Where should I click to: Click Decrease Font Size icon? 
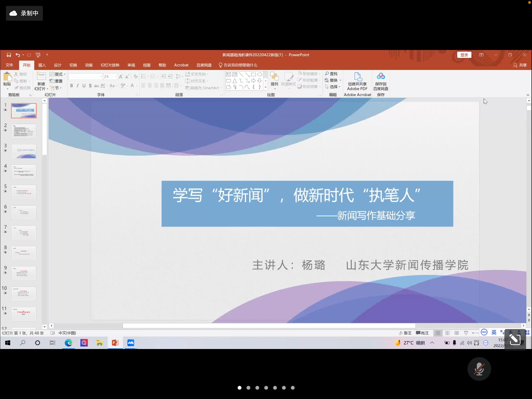(127, 77)
